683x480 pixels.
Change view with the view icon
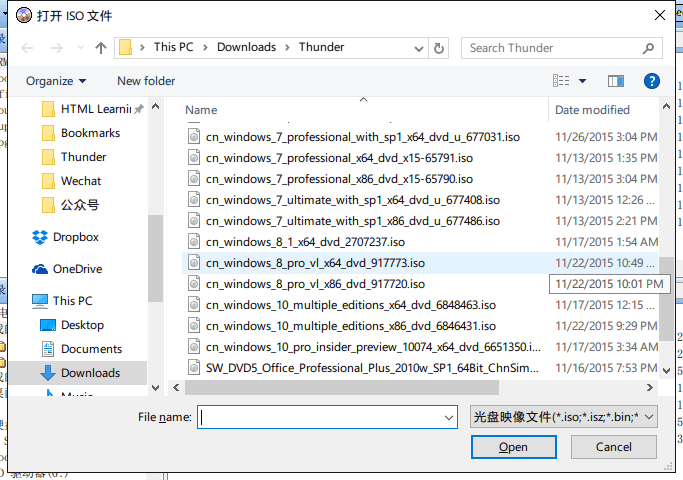(561, 81)
